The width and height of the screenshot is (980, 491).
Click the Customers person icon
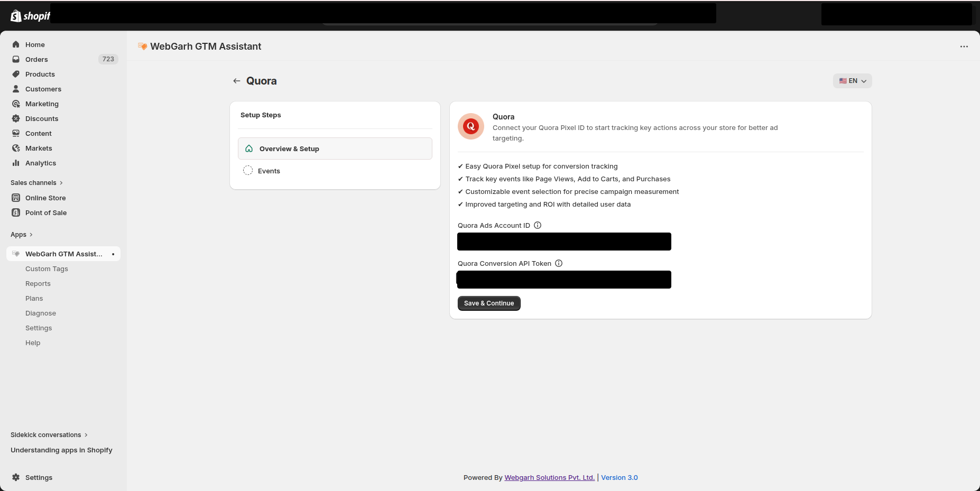(16, 89)
